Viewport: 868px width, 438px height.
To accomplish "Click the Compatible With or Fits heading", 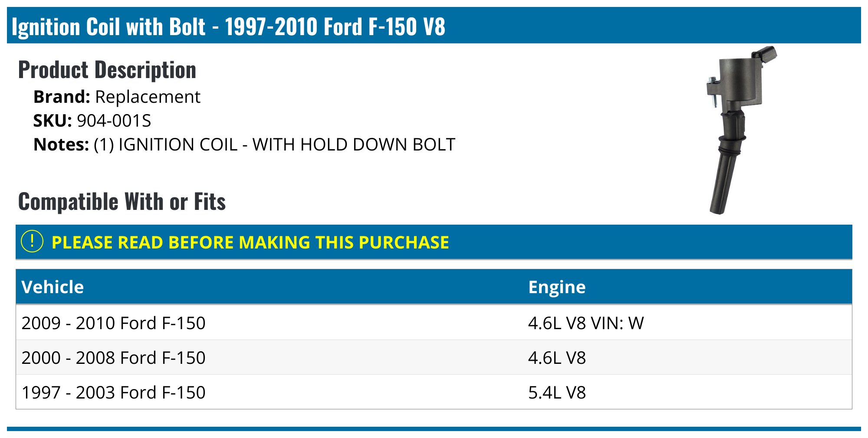I will 122,202.
